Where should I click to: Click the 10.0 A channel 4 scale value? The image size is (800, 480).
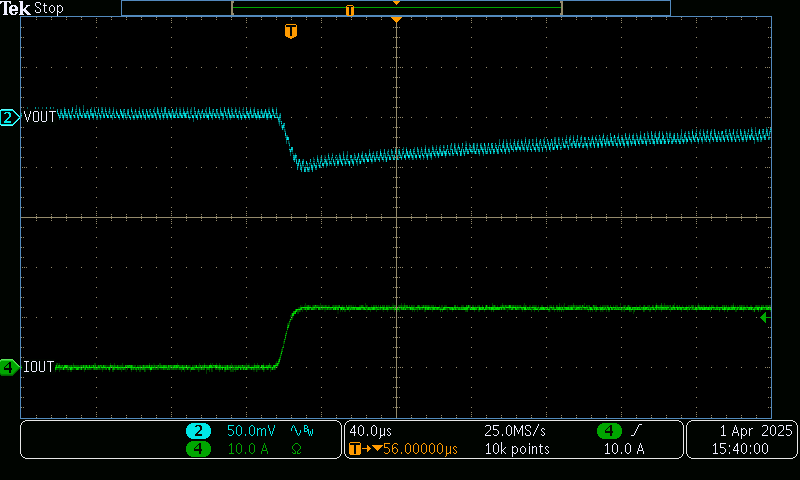[248, 449]
